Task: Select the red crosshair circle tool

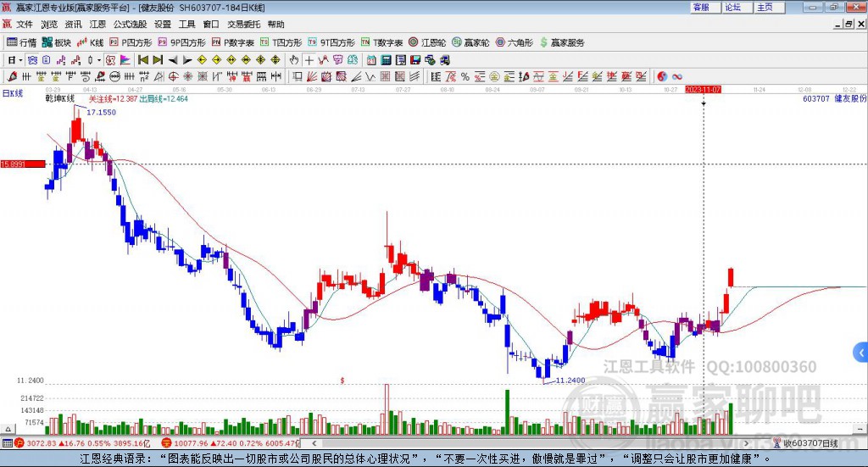Action: (x=173, y=76)
